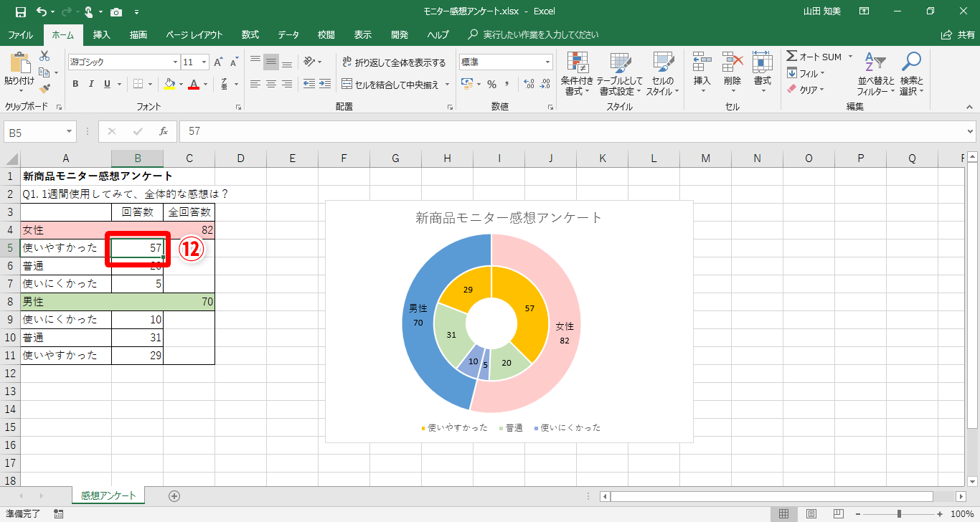Switch to the 校閲 tab
Screen dimensions: 980x522
(326, 35)
